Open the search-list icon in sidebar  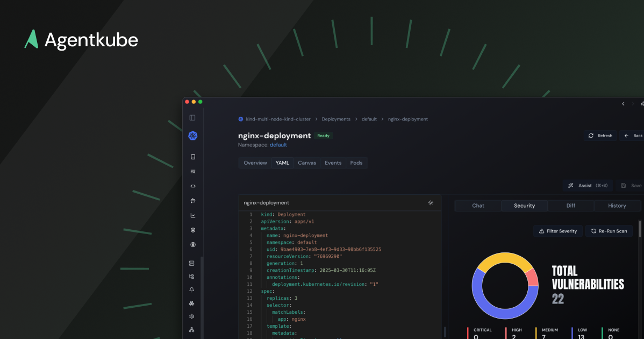(x=192, y=172)
